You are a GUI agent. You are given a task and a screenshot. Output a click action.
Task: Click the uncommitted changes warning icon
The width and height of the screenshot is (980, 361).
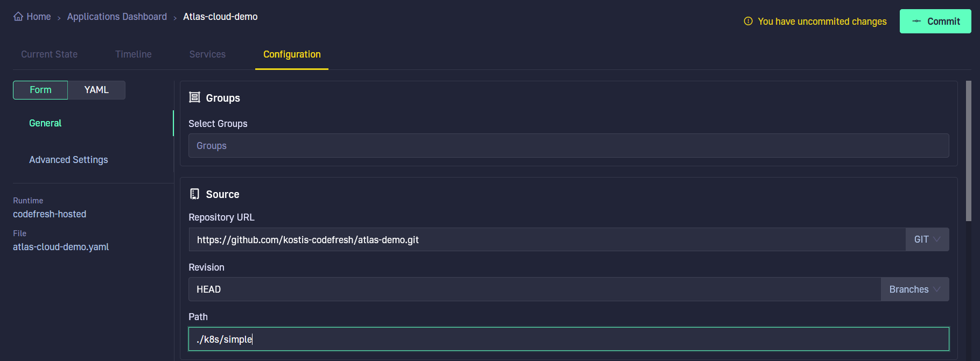click(x=748, y=21)
